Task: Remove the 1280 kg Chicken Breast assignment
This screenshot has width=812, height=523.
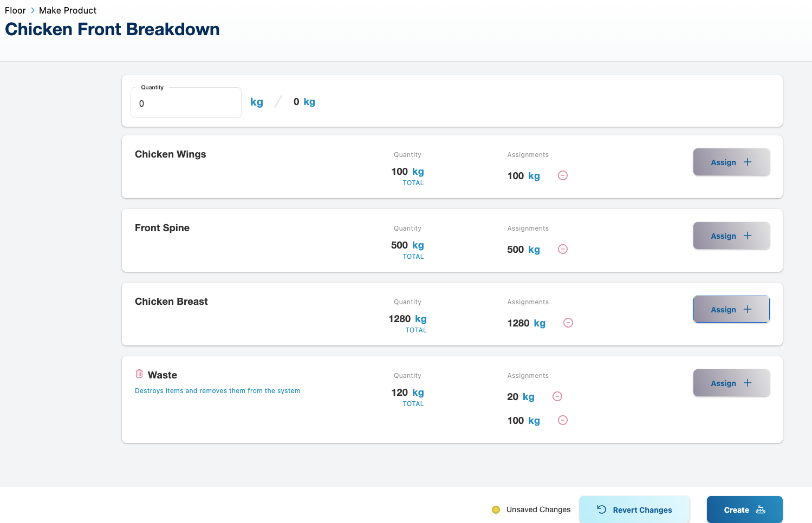Action: [x=568, y=323]
